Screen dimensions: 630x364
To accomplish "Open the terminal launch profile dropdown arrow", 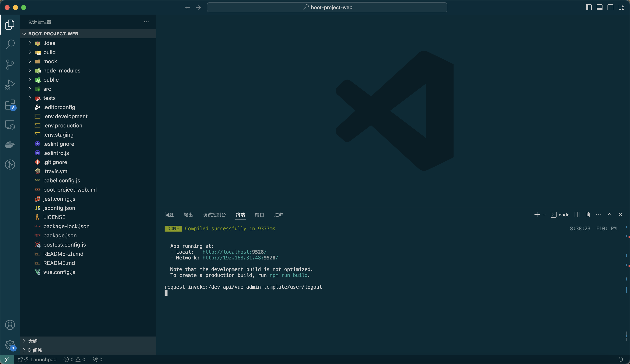I will pyautogui.click(x=544, y=215).
